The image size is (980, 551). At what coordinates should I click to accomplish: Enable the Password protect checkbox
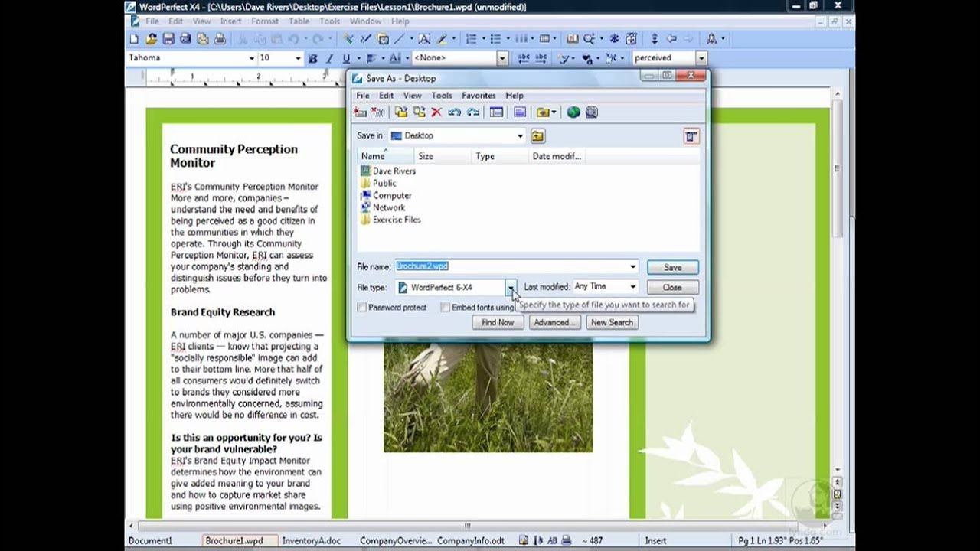pyautogui.click(x=362, y=308)
